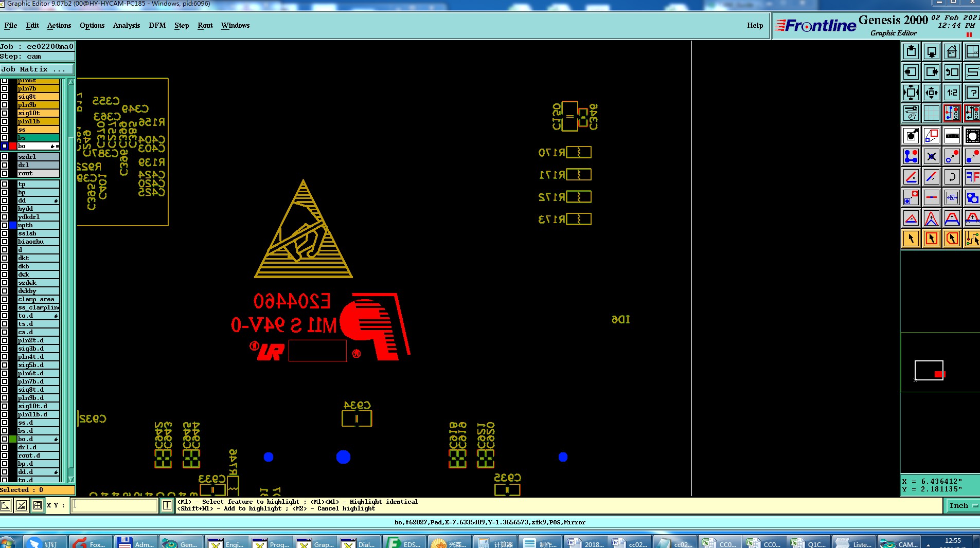Click the layer list vertical scrollbar
Screen dimensions: 980x548
pyautogui.click(x=71, y=280)
